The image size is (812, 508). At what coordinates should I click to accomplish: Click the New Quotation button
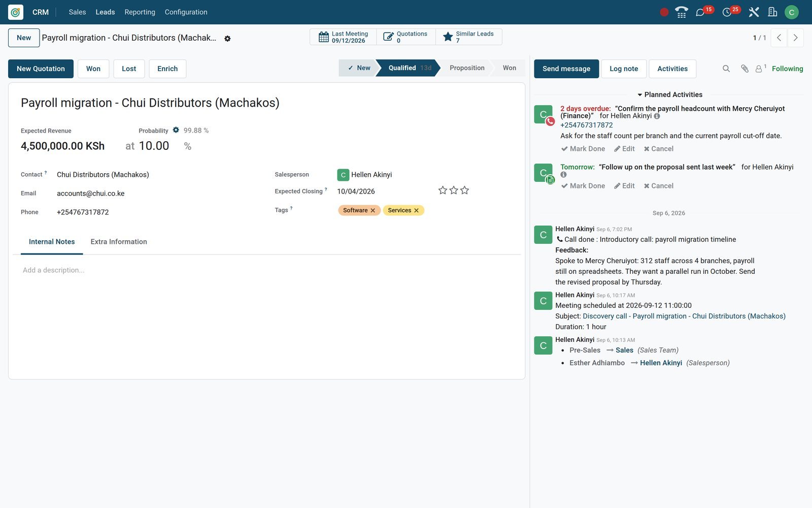[x=41, y=69]
